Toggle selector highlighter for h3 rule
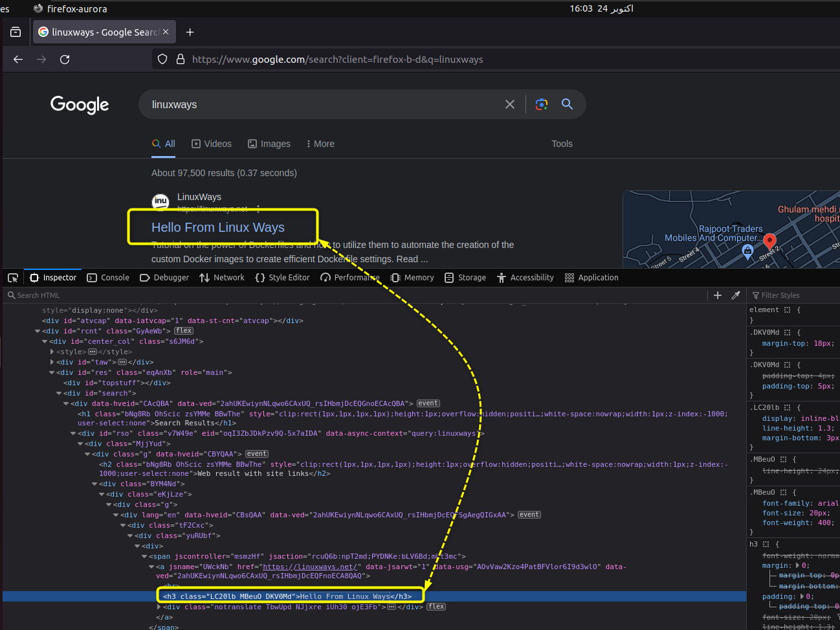840x630 pixels. (766, 545)
